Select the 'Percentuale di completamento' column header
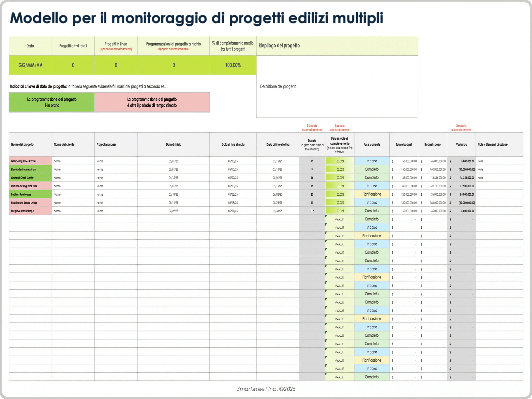The image size is (532, 399). click(340, 144)
